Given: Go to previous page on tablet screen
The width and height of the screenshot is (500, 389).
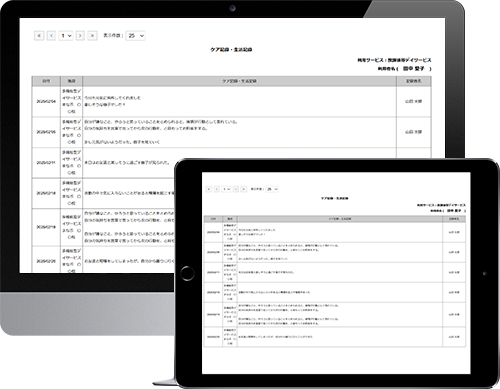Looking at the screenshot, I should (217, 189).
